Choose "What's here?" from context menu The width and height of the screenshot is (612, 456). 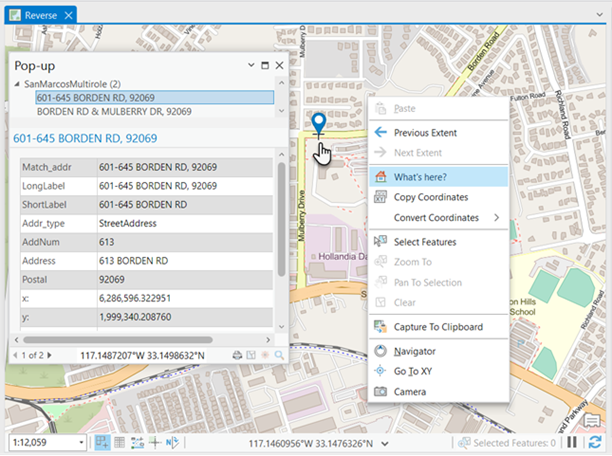click(x=420, y=176)
